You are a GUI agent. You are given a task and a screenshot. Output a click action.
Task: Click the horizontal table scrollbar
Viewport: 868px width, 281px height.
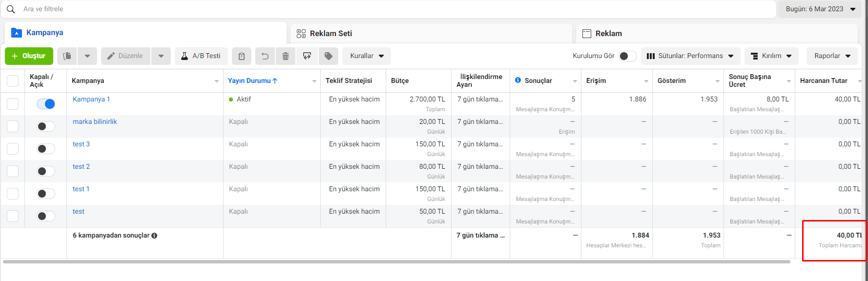(x=396, y=262)
